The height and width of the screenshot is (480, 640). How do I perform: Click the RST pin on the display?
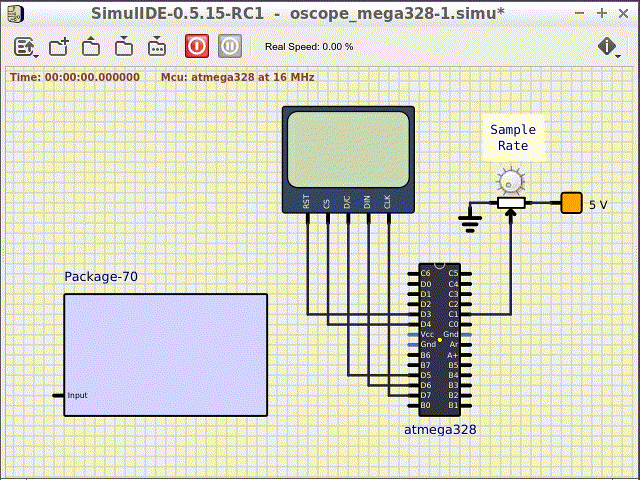[307, 219]
